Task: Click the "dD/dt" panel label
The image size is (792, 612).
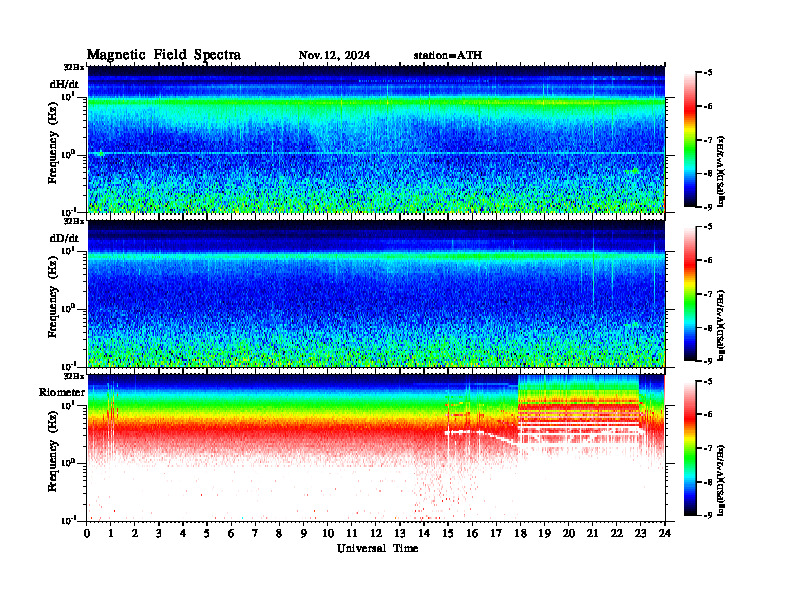Action: pyautogui.click(x=64, y=238)
